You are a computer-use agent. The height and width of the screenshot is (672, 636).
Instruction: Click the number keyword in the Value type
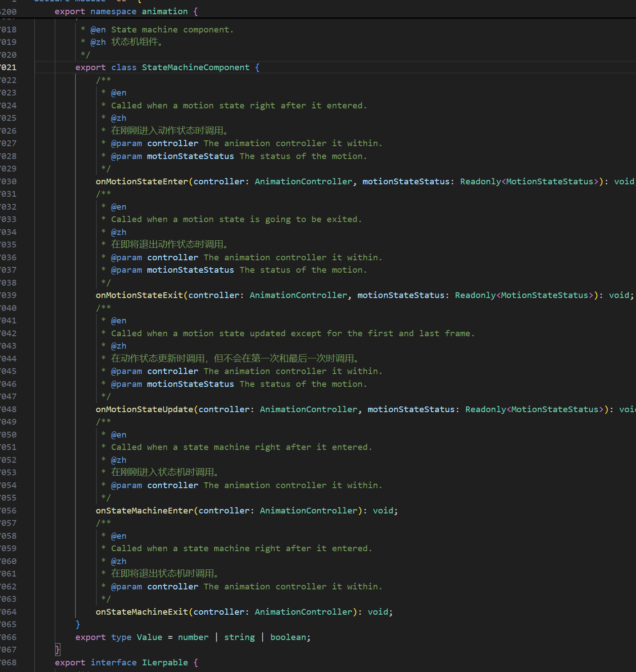click(193, 637)
